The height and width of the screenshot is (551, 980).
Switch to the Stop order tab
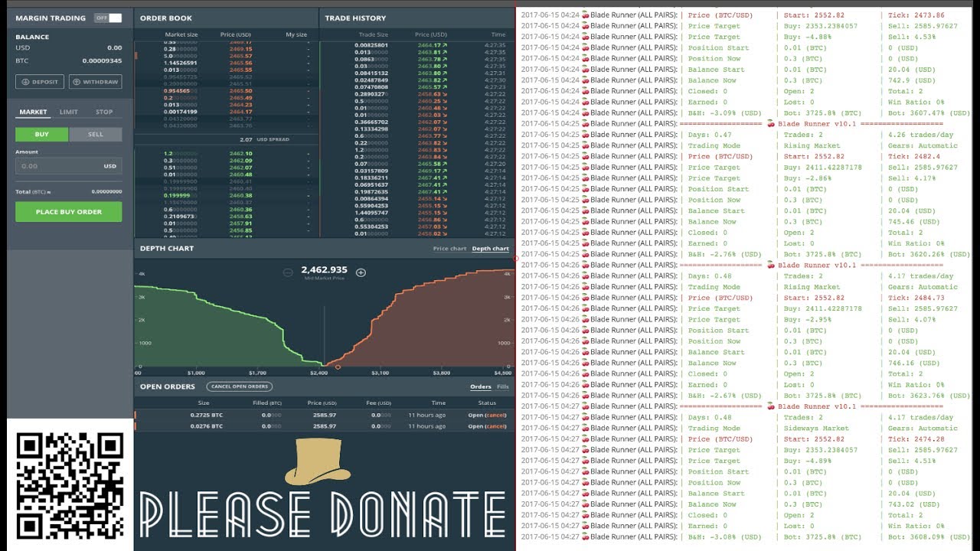click(104, 112)
